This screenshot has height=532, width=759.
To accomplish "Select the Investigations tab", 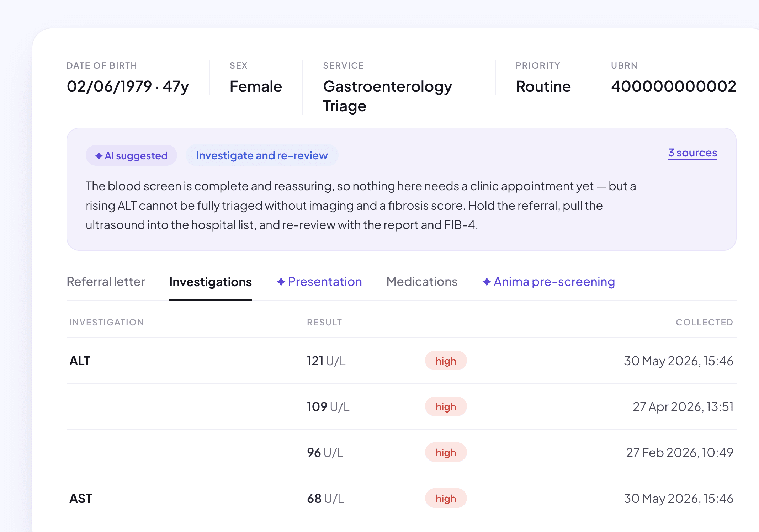I will (211, 282).
